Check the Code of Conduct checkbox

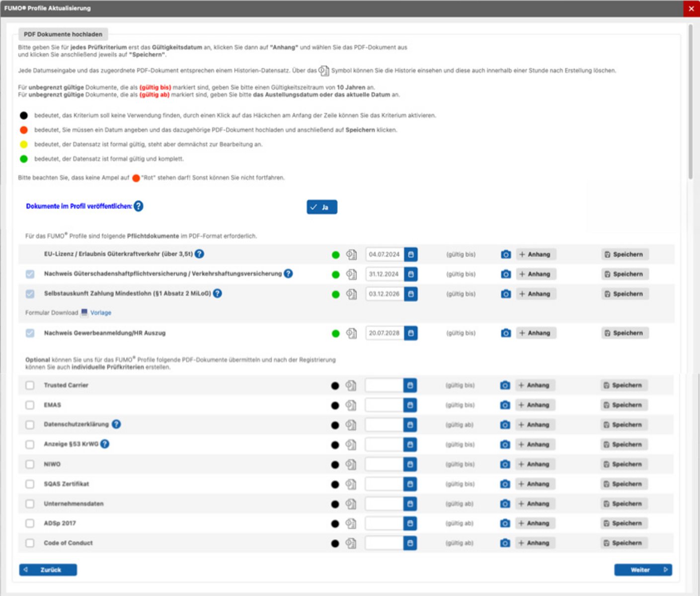coord(30,543)
